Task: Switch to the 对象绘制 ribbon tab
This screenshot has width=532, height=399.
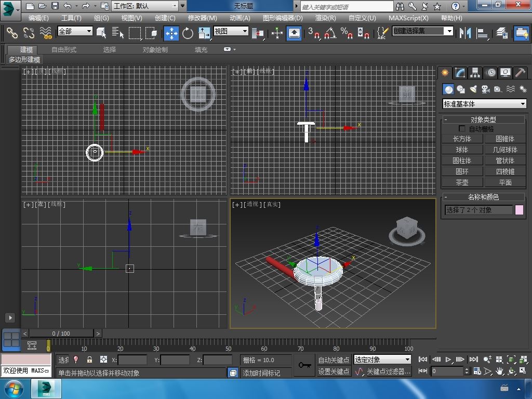Action: [155, 49]
